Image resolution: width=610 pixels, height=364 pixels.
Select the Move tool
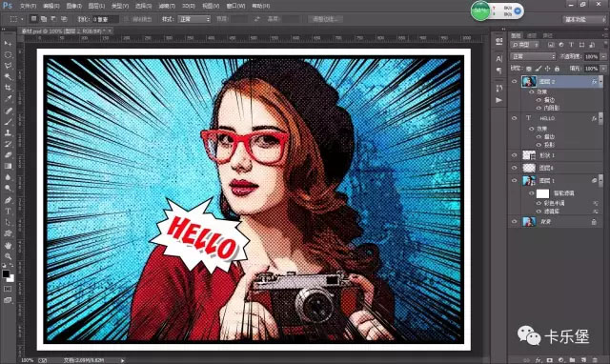pyautogui.click(x=8, y=43)
